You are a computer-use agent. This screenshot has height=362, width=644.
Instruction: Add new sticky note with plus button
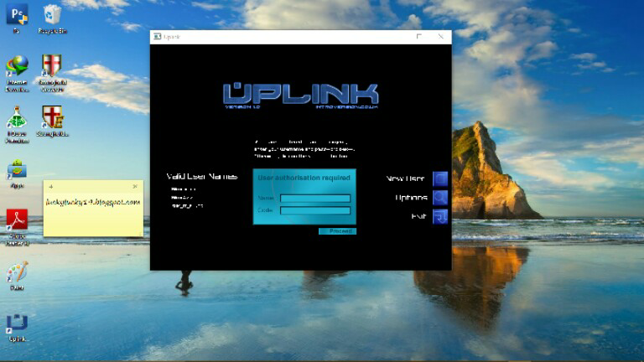pyautogui.click(x=51, y=187)
